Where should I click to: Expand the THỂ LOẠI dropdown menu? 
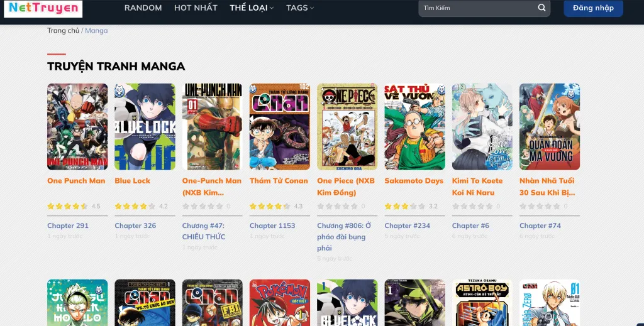pyautogui.click(x=252, y=8)
